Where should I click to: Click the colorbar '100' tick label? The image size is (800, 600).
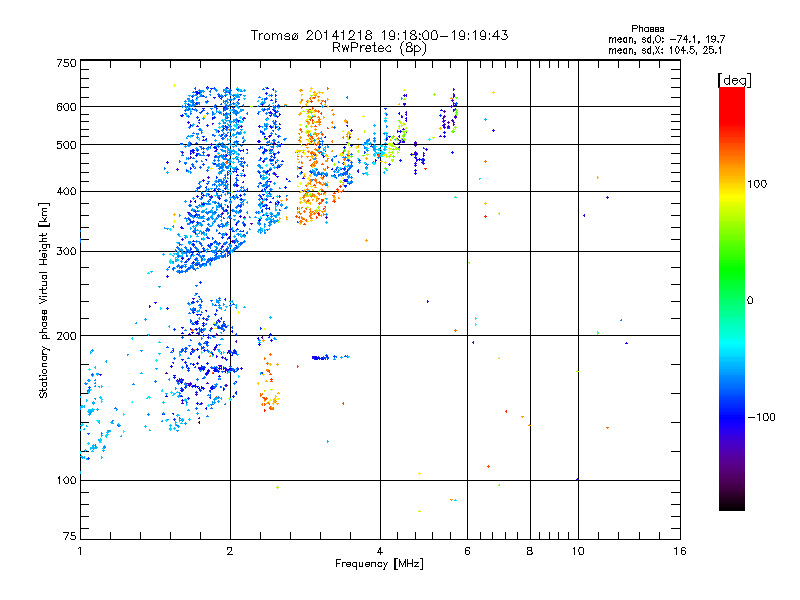point(757,184)
